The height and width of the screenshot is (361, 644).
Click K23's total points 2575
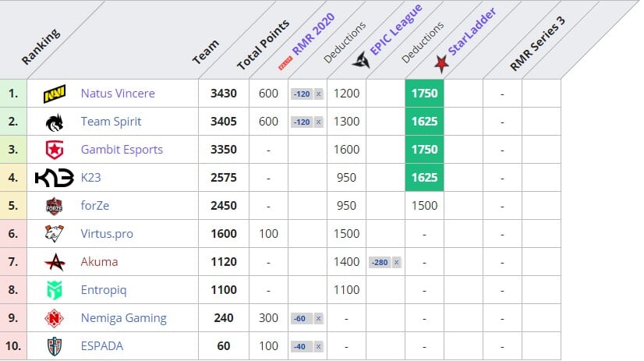224,178
